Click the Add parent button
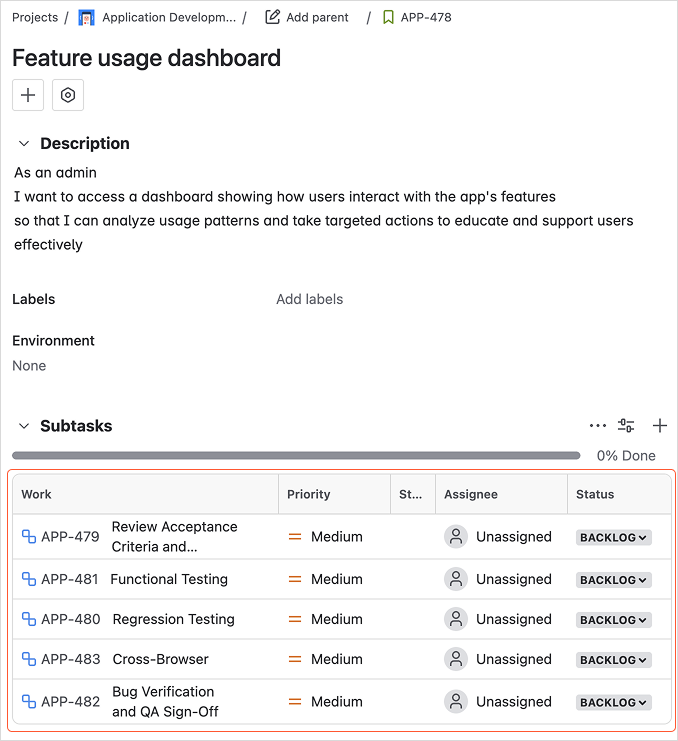 308,17
